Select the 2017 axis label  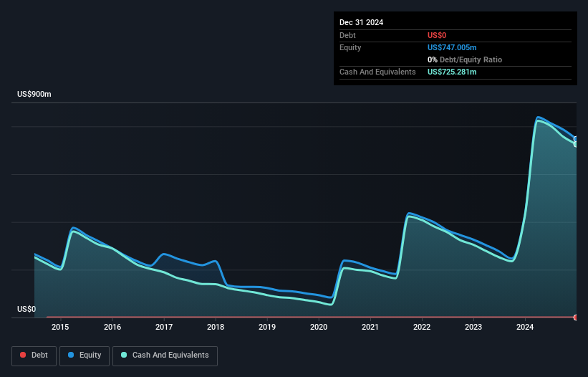(164, 327)
